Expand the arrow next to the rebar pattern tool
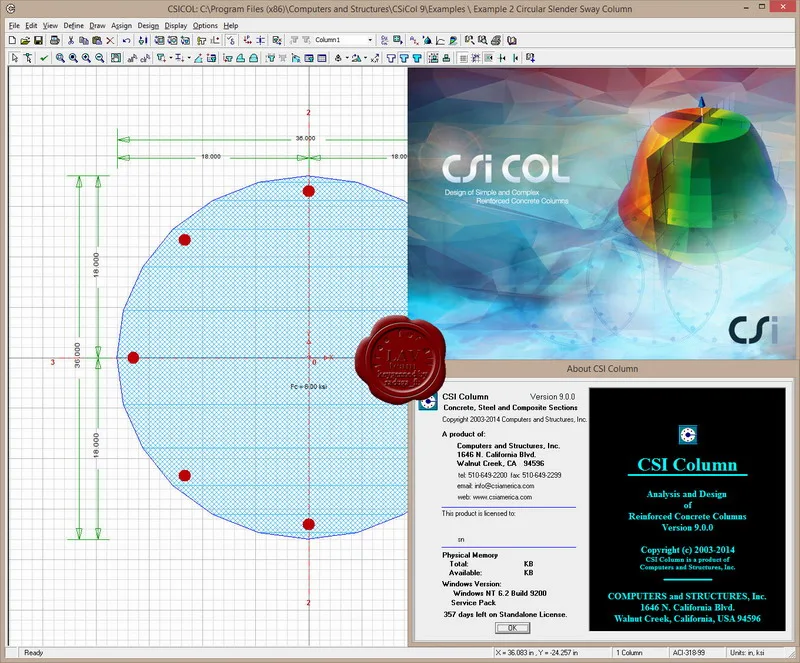800x663 pixels. [x=365, y=58]
